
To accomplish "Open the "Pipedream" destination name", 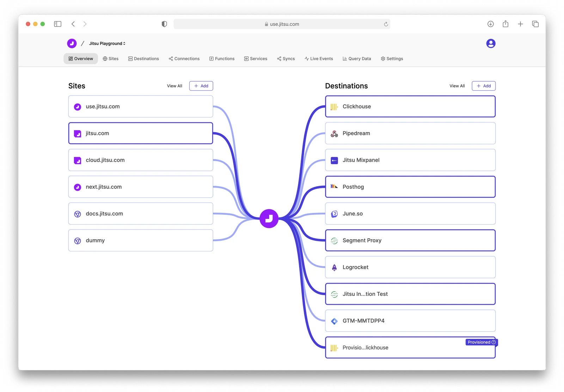I will (356, 133).
